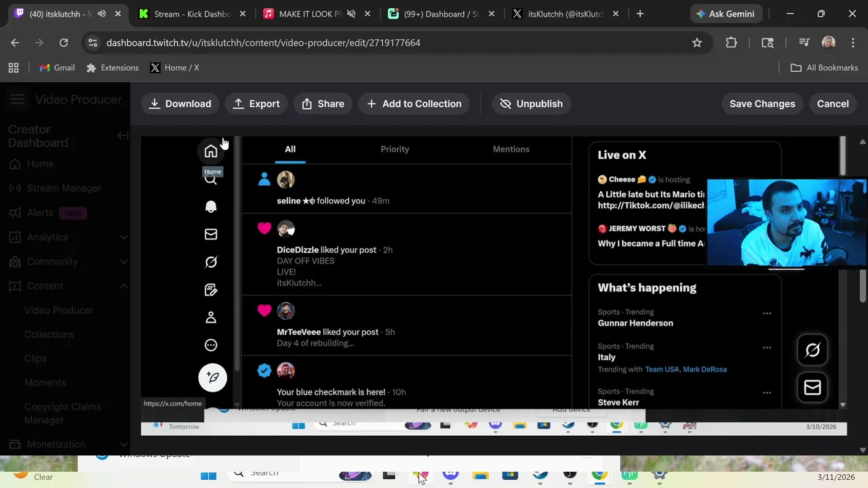
Task: Open Copyright Claims Manager
Action: point(62,413)
